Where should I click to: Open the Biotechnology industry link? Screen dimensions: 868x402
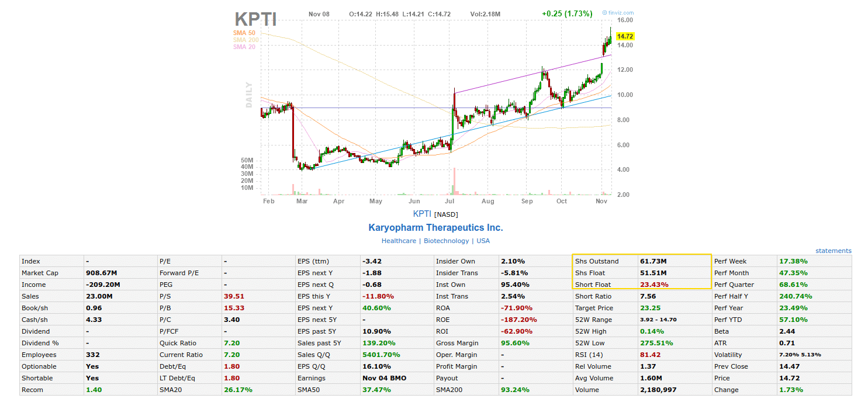click(446, 241)
